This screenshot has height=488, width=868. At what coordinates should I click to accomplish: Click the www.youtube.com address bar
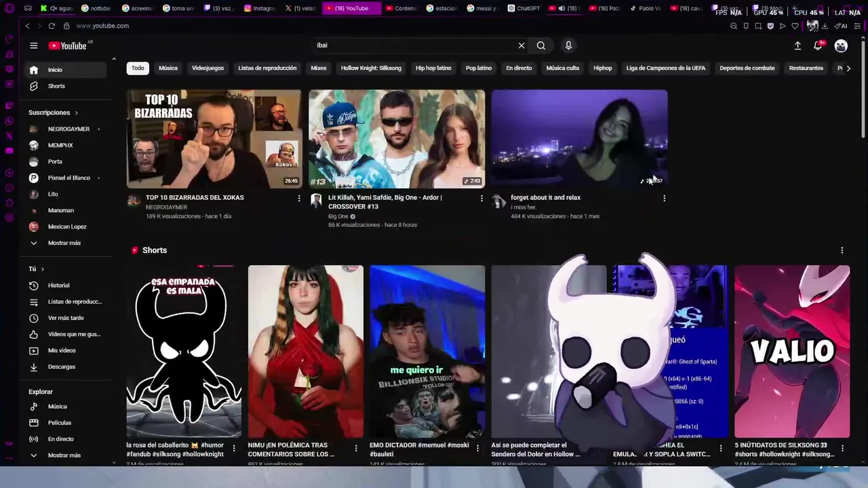pyautogui.click(x=102, y=26)
